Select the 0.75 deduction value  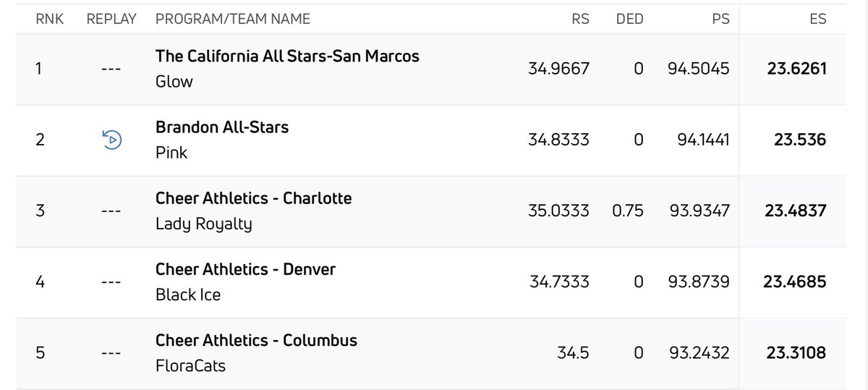pos(628,211)
